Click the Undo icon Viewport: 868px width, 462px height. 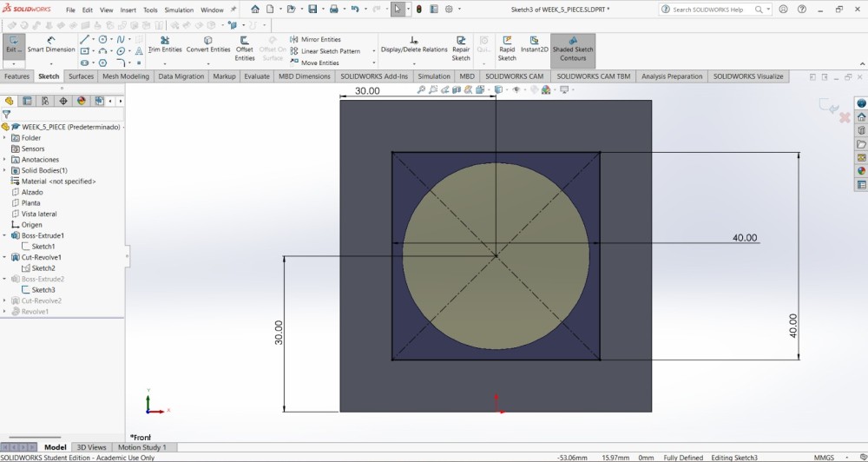click(x=355, y=10)
